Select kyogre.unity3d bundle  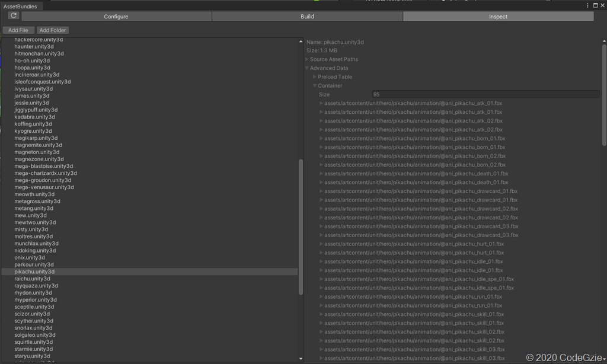33,131
